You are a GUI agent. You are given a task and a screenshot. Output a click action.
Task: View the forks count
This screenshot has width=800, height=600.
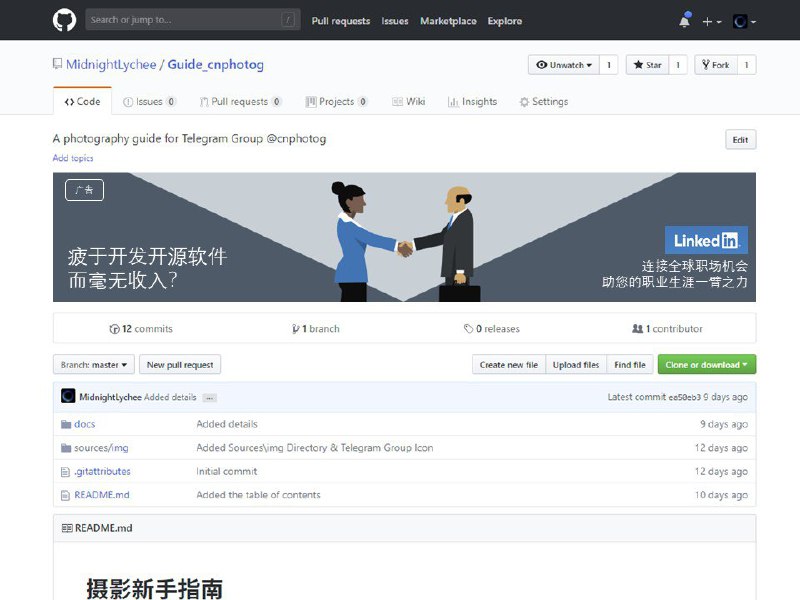746,65
